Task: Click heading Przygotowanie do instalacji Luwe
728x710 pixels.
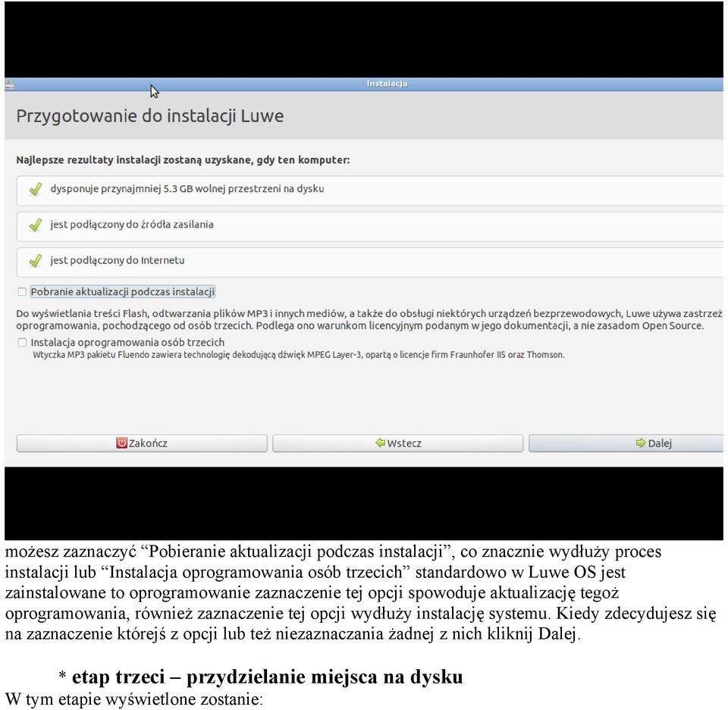Action: (150, 116)
